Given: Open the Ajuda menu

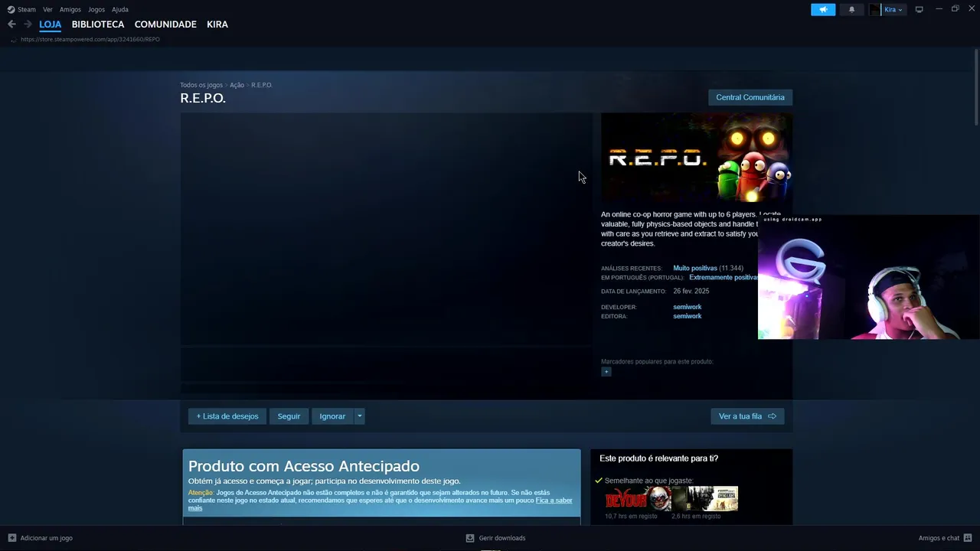Looking at the screenshot, I should pos(120,9).
